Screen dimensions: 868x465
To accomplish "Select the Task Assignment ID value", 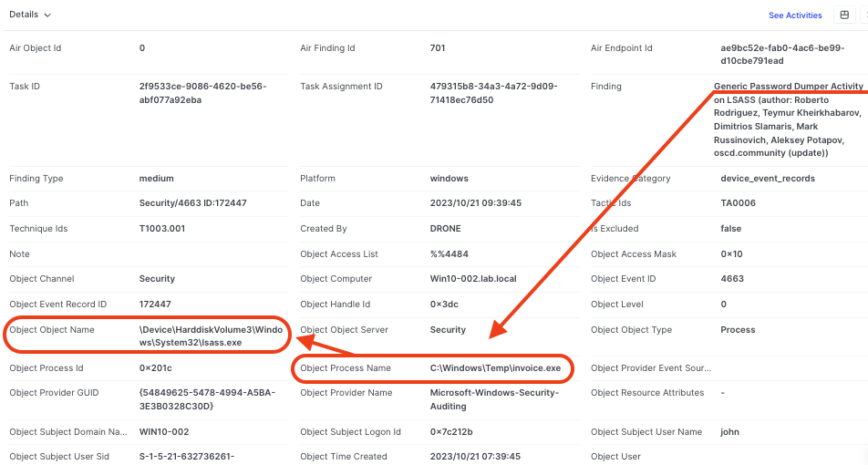I will (493, 93).
